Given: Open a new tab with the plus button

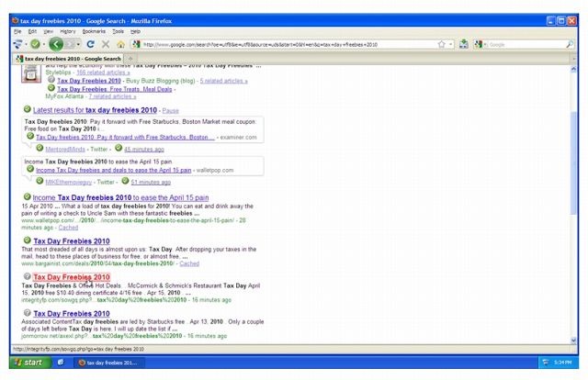Looking at the screenshot, I should pyautogui.click(x=130, y=59).
